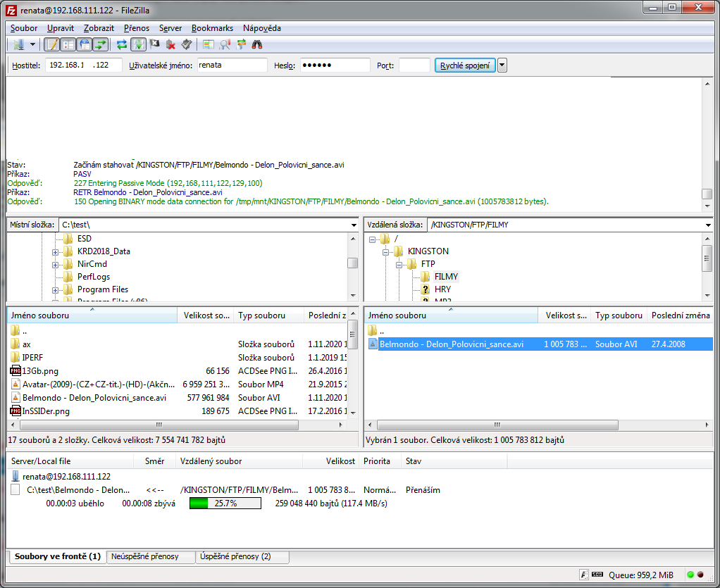The image size is (720, 588).
Task: Click the 25.7% transfer progress bar
Action: 225,503
